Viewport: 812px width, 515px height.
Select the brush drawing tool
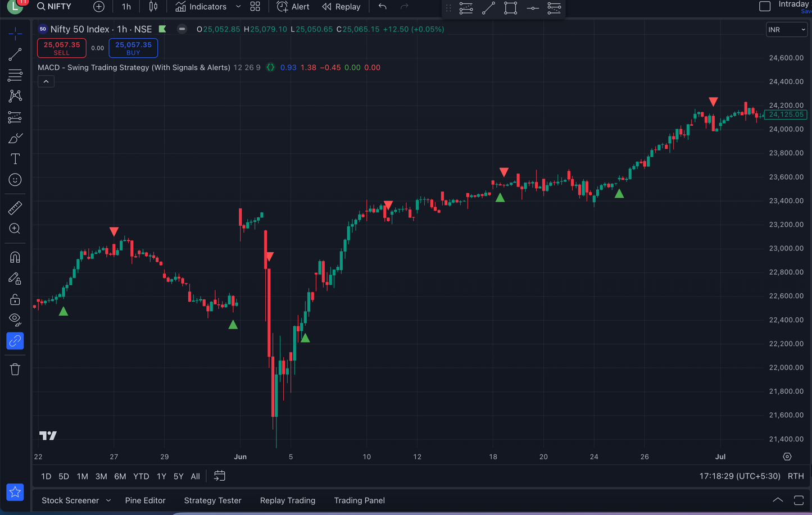(15, 138)
